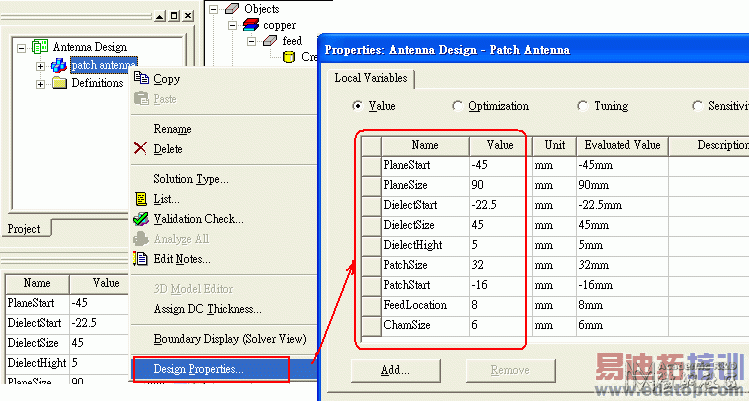Click the Copy icon in context menu
Image resolution: width=749 pixels, height=401 pixels.
(x=141, y=78)
